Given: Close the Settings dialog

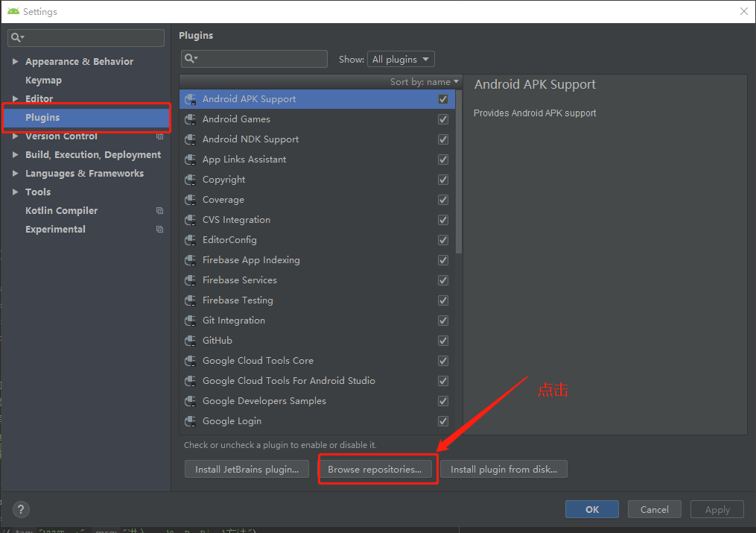Looking at the screenshot, I should [x=744, y=11].
